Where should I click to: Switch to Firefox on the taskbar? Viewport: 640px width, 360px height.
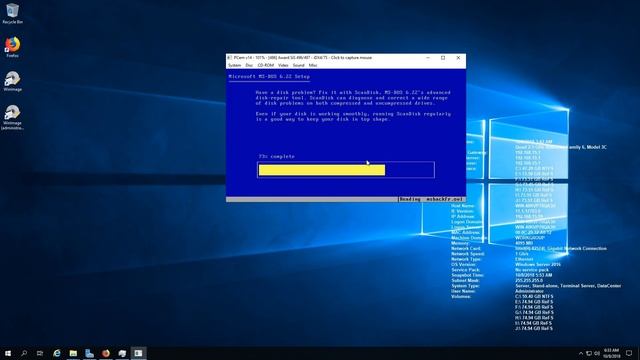tap(106, 353)
